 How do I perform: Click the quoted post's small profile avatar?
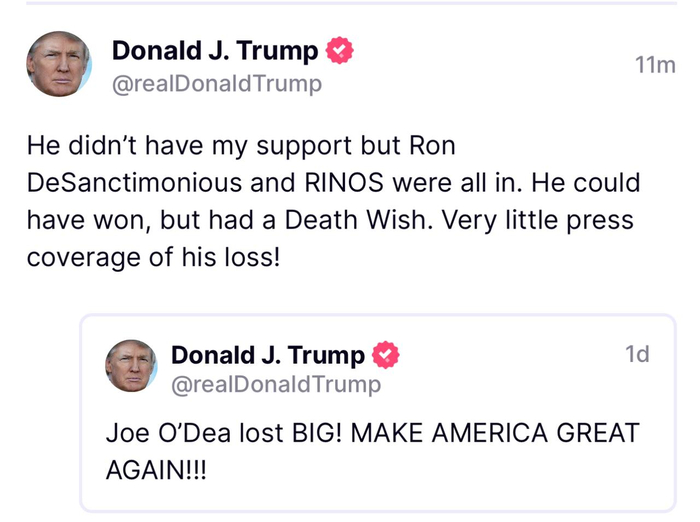[131, 366]
